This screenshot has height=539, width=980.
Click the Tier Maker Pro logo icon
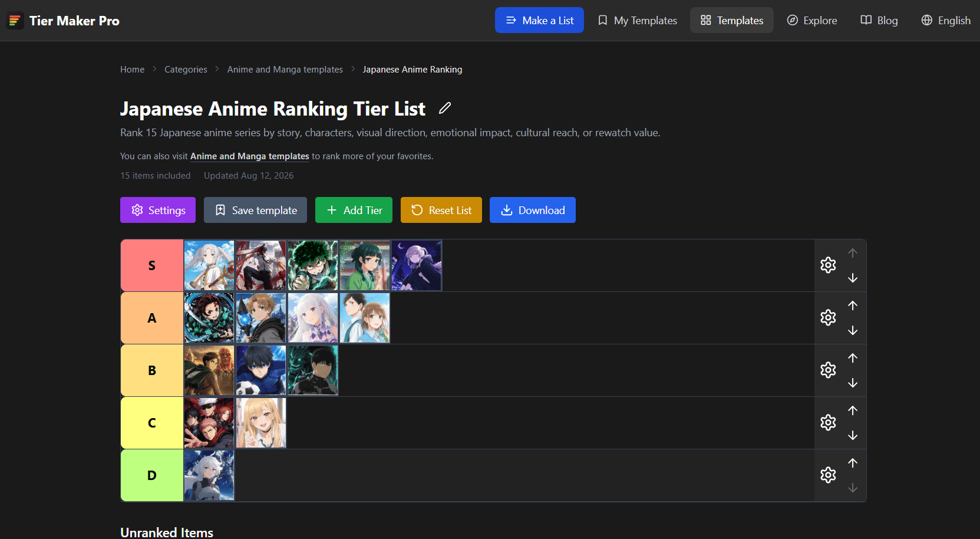(x=15, y=21)
